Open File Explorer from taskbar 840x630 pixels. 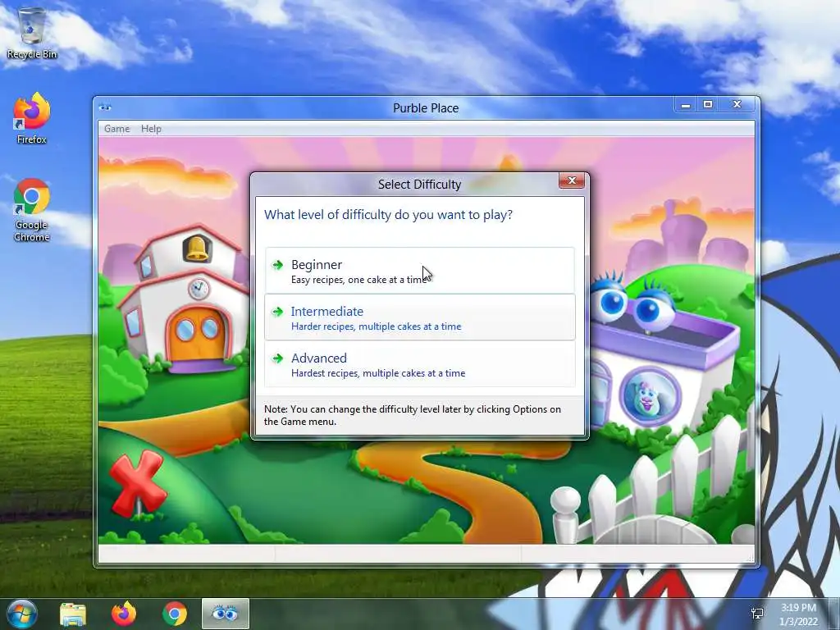pyautogui.click(x=73, y=614)
